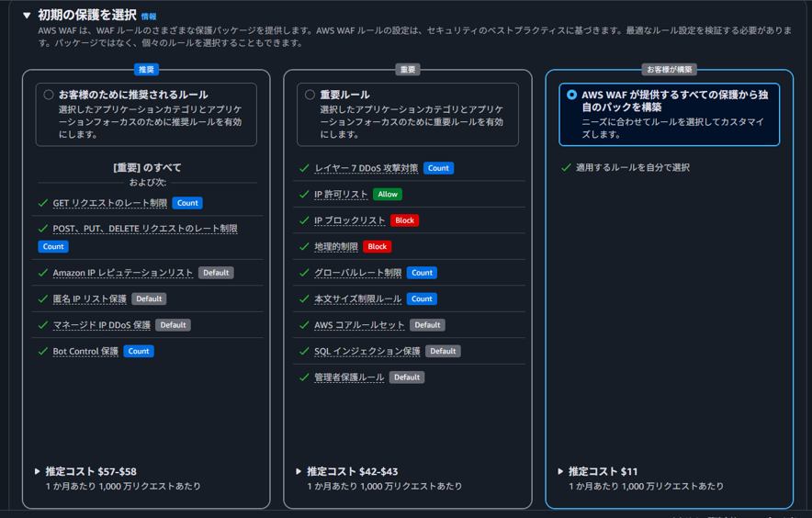Open レイヤー 7 DDoS 攻撃対策 rule
Screen dimensions: 812x518
click(367, 168)
